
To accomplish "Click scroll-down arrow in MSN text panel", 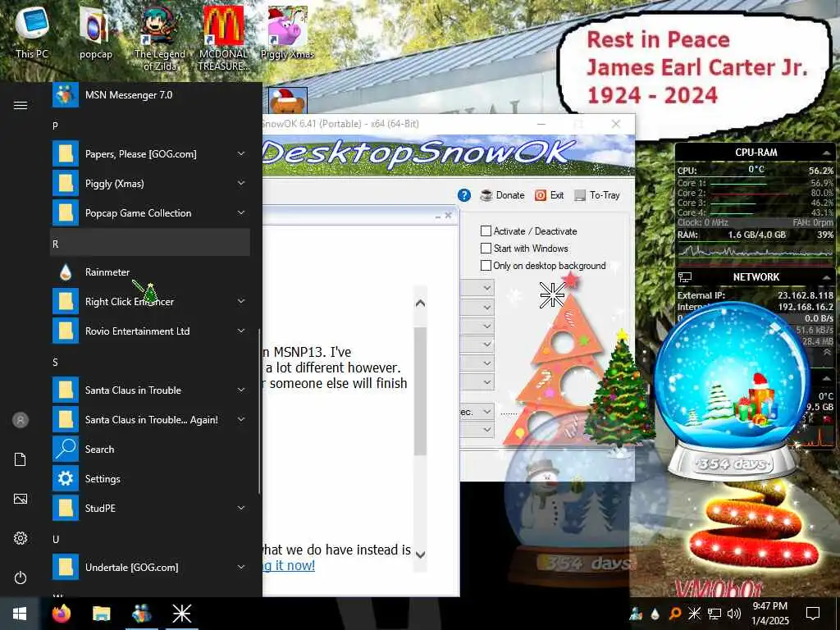I will pos(421,555).
